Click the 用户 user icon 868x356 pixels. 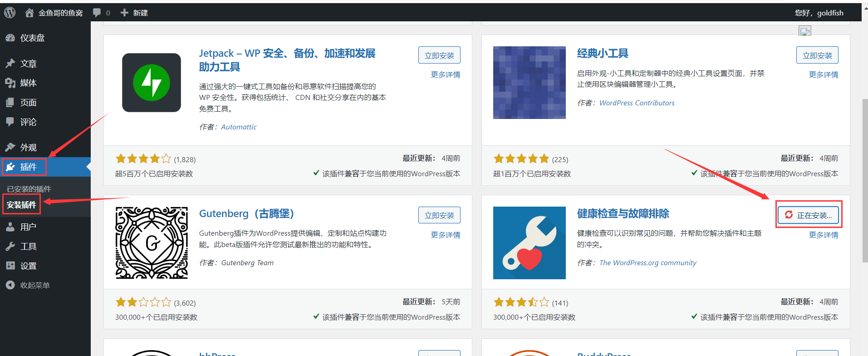(x=10, y=227)
